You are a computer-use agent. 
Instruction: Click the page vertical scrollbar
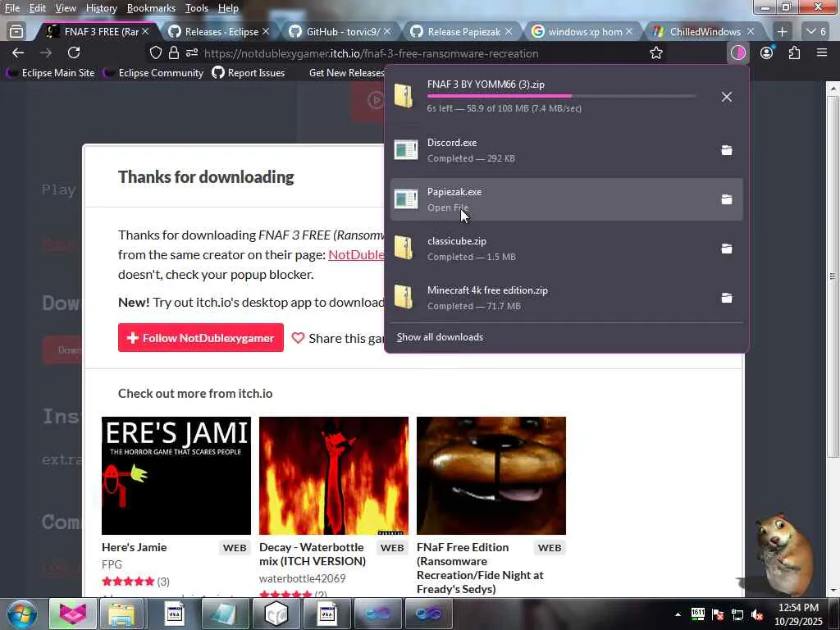click(x=833, y=276)
